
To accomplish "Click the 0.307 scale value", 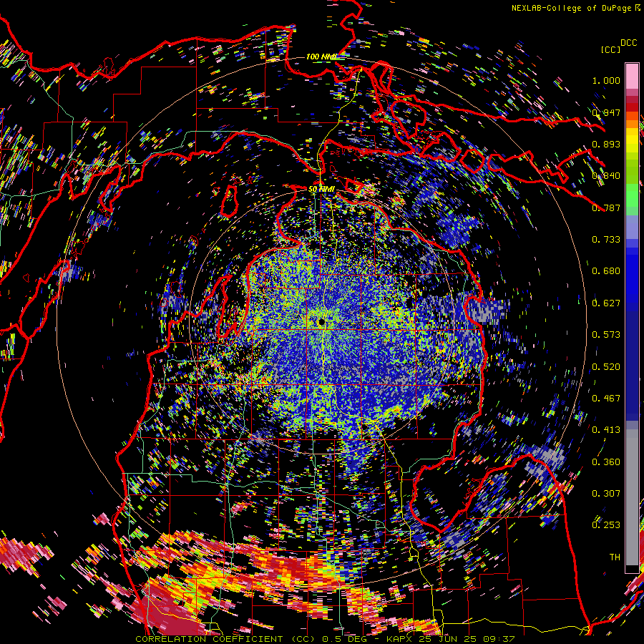I will (606, 493).
